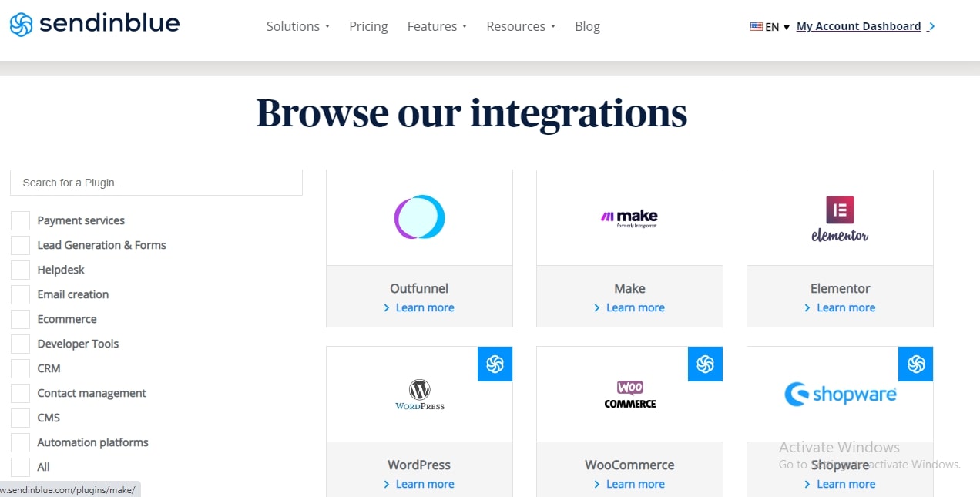
Task: Open the Outfunnel logo card
Action: 419,217
